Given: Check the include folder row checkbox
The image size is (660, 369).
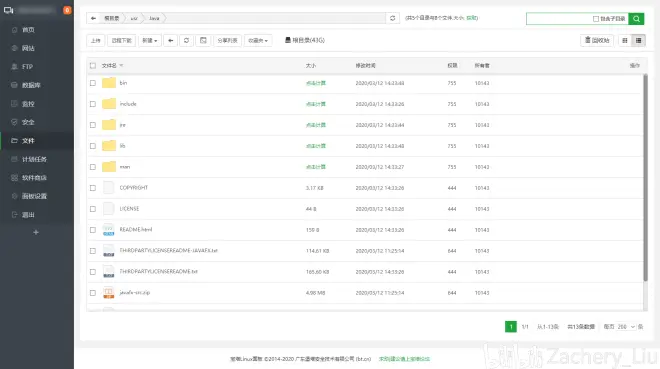Looking at the screenshot, I should coord(93,104).
